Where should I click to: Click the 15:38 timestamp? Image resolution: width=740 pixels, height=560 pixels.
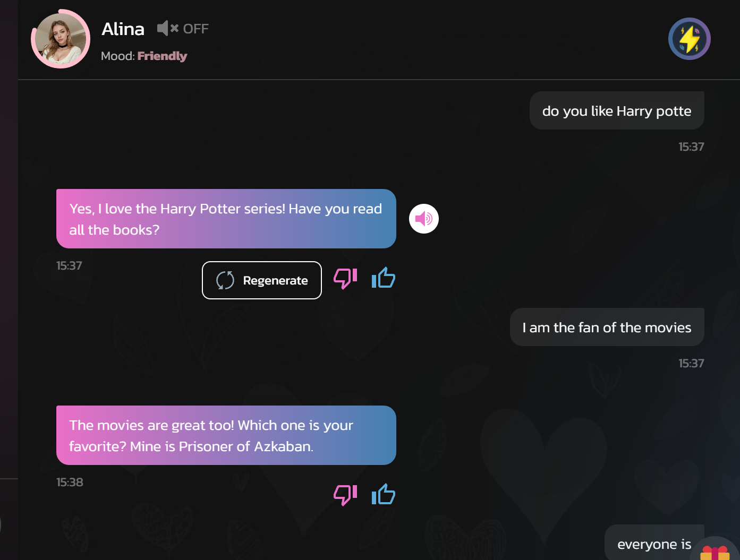pyautogui.click(x=70, y=482)
